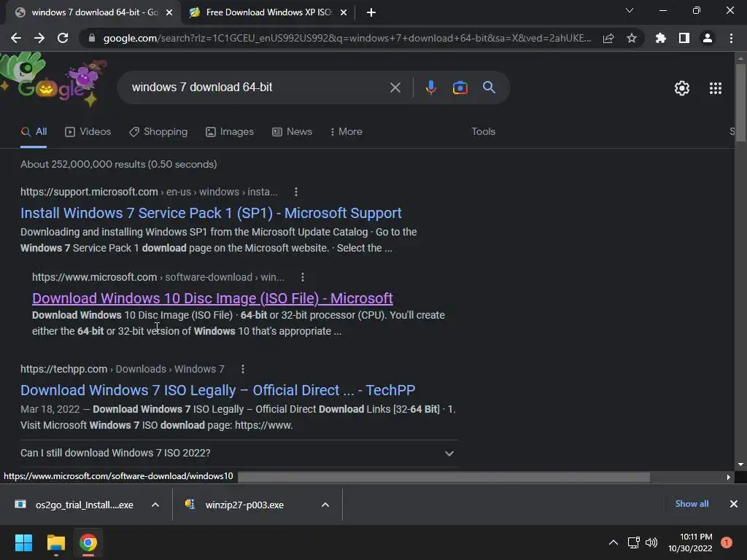Viewport: 747px width, 560px height.
Task: Switch to the News tab
Action: (292, 132)
